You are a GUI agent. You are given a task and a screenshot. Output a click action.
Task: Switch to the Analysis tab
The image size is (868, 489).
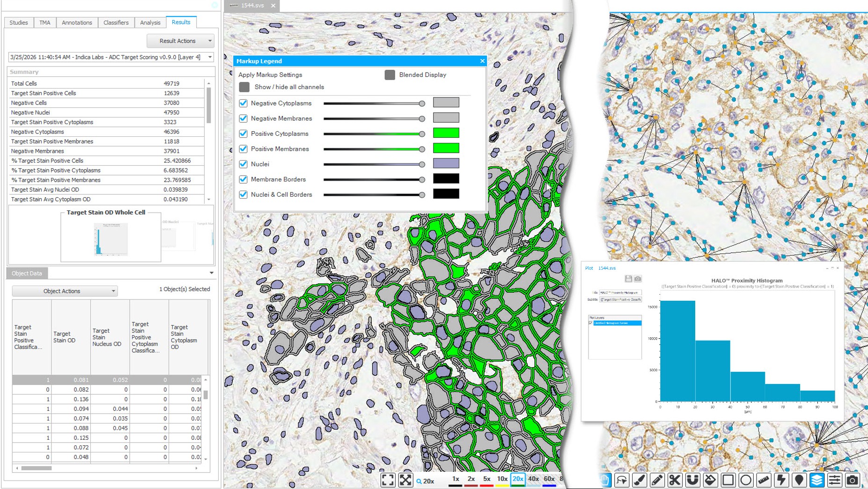[150, 22]
